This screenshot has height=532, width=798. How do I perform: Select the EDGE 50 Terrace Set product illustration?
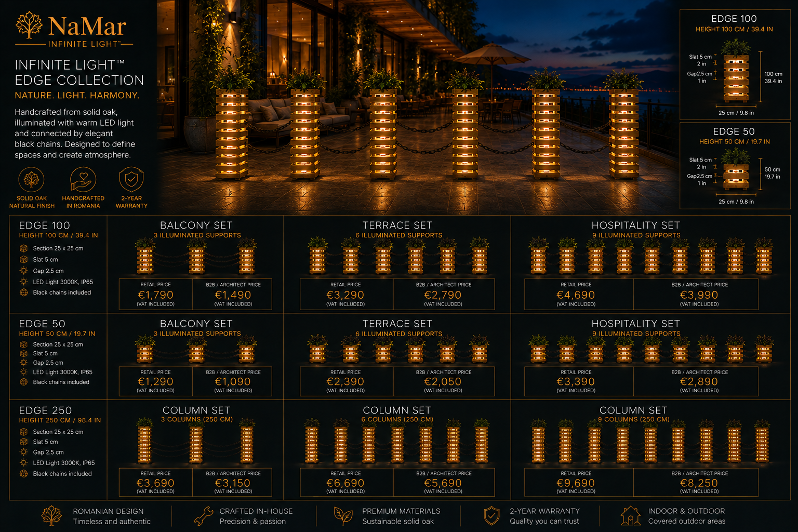click(398, 349)
